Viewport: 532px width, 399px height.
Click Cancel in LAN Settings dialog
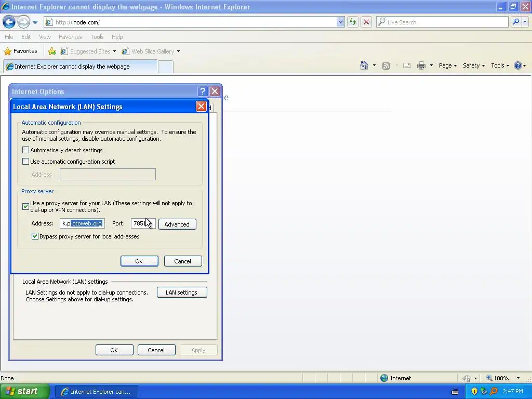[x=183, y=261]
